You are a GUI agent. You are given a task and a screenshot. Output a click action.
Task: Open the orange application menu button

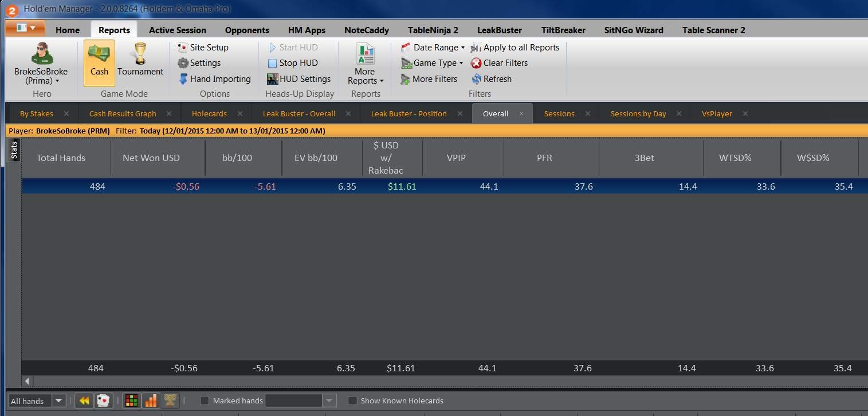coord(25,28)
